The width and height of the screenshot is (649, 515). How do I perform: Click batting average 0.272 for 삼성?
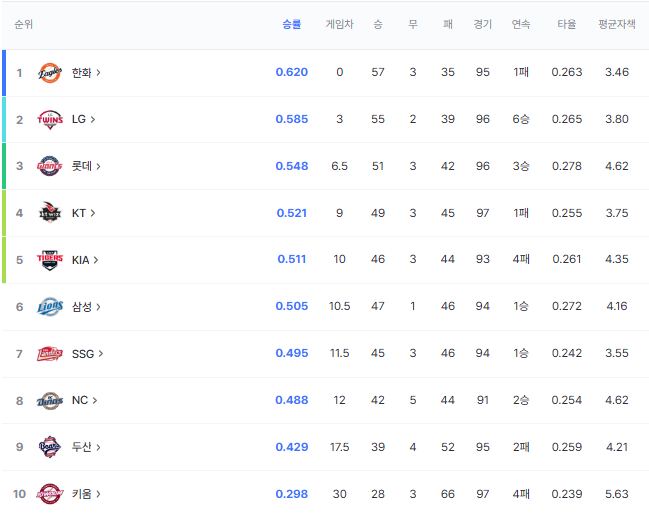[x=567, y=306]
